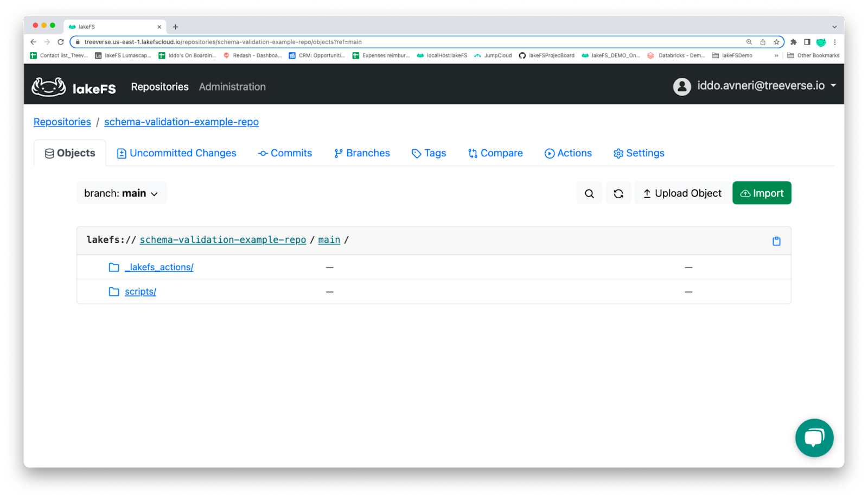This screenshot has height=499, width=868.
Task: Show hidden bookmarks with the double chevron
Action: [x=776, y=55]
